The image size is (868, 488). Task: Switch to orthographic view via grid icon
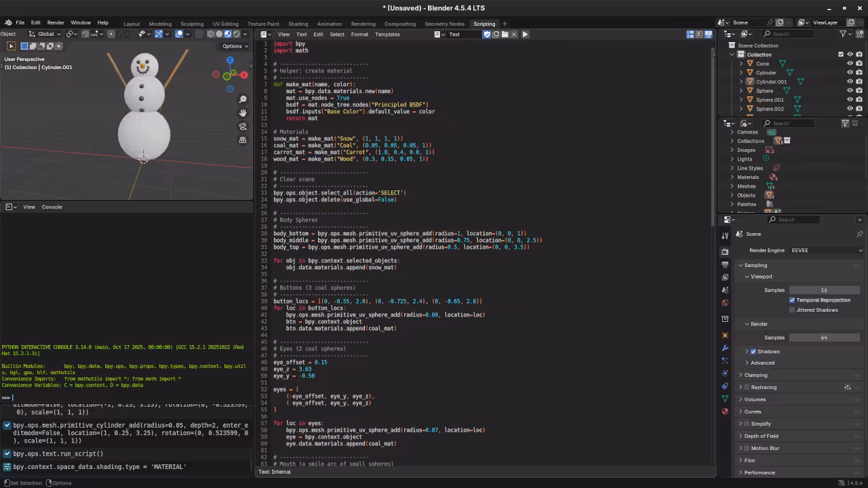point(243,140)
